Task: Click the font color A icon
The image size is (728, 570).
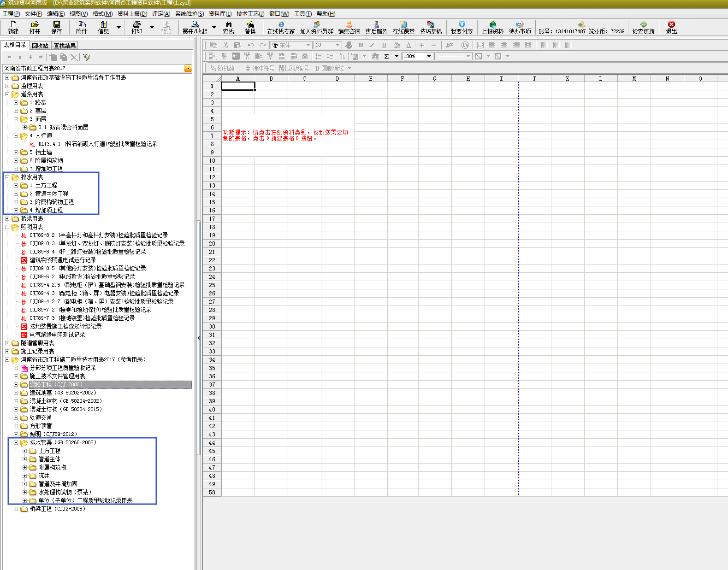Action: click(408, 45)
